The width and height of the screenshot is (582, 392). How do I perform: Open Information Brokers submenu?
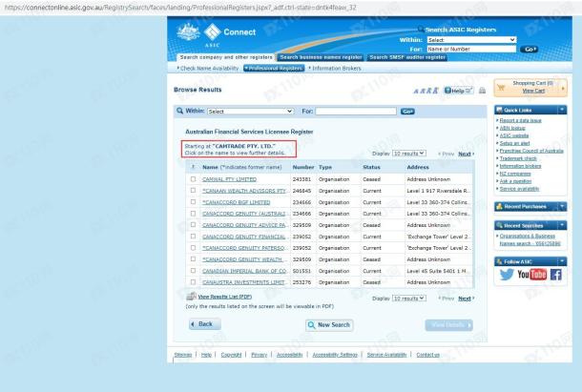click(335, 69)
